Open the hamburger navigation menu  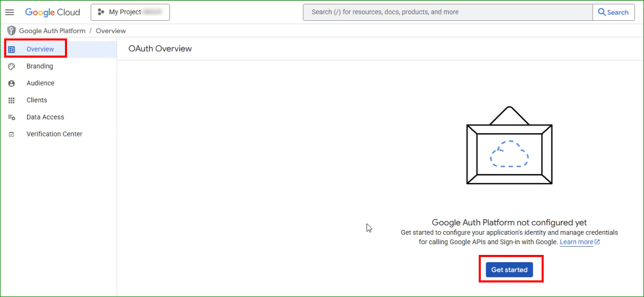click(9, 12)
